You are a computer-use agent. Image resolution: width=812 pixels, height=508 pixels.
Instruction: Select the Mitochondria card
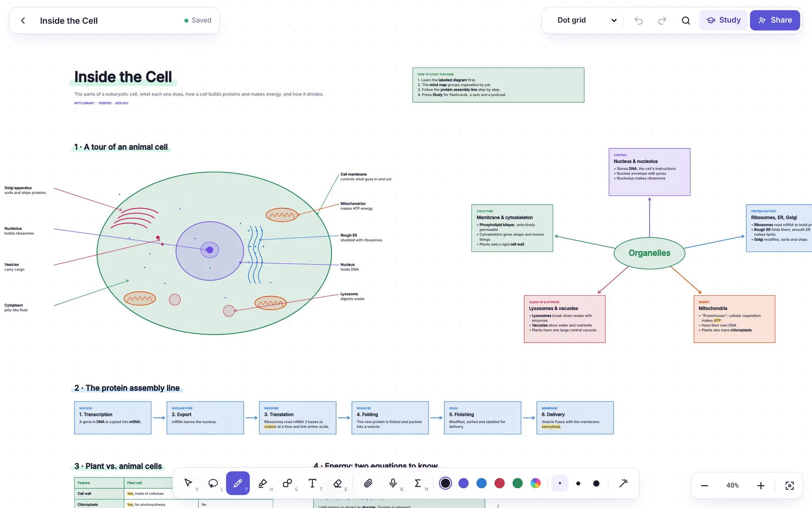pyautogui.click(x=734, y=319)
